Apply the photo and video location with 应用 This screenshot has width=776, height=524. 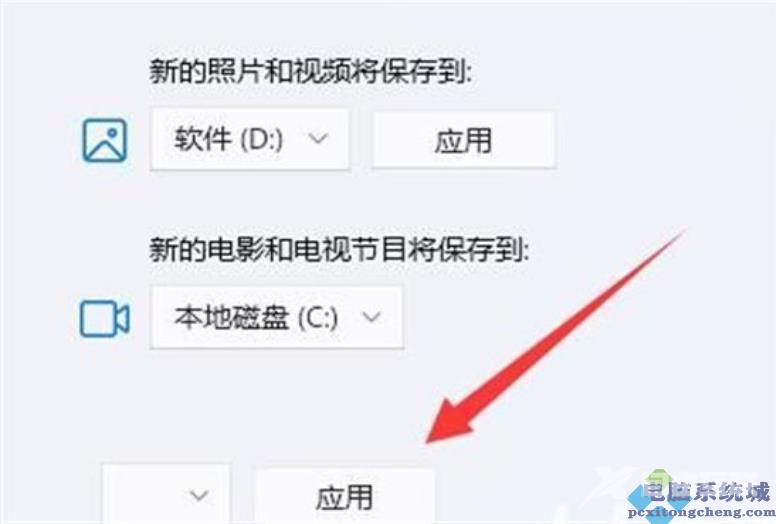click(463, 140)
